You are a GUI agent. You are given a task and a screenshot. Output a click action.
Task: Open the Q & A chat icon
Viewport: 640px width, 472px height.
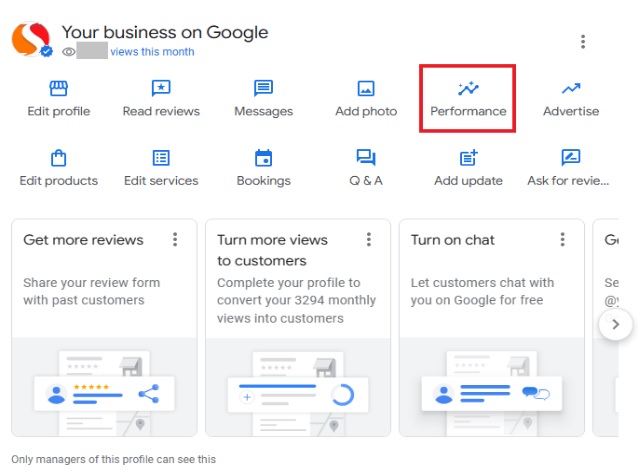(x=366, y=158)
